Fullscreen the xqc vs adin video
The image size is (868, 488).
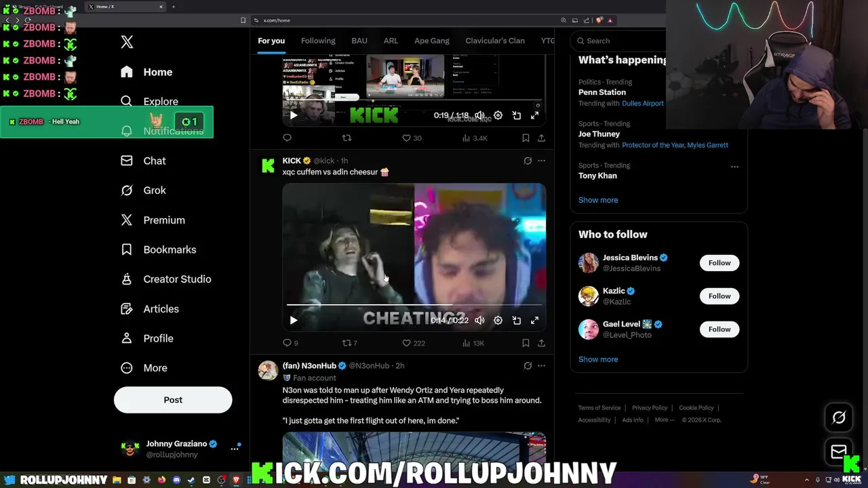pyautogui.click(x=534, y=320)
